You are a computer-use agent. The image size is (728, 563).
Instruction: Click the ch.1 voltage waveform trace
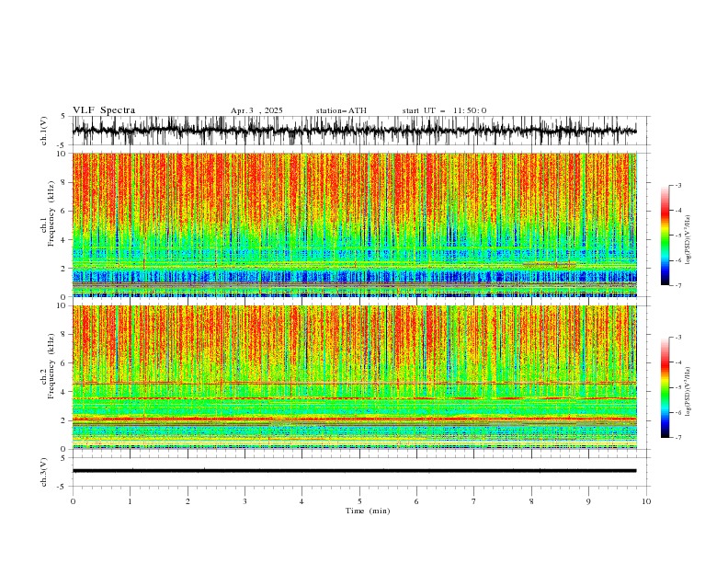coord(354,131)
